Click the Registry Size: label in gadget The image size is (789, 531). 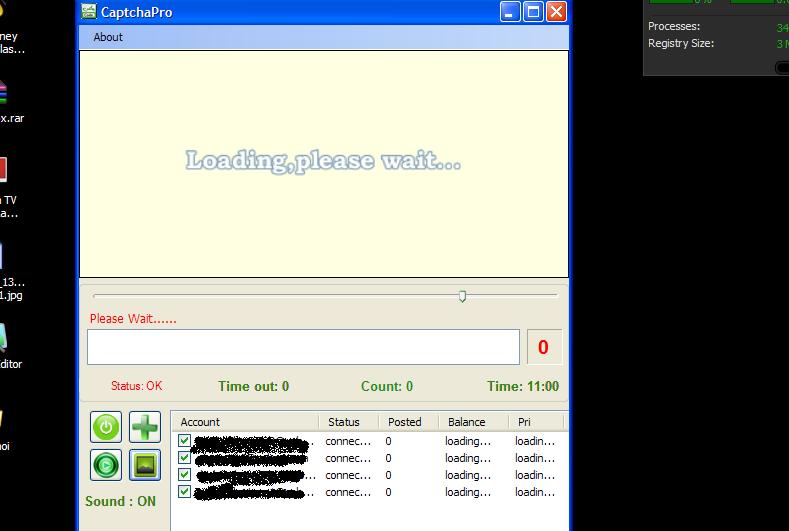[x=681, y=43]
